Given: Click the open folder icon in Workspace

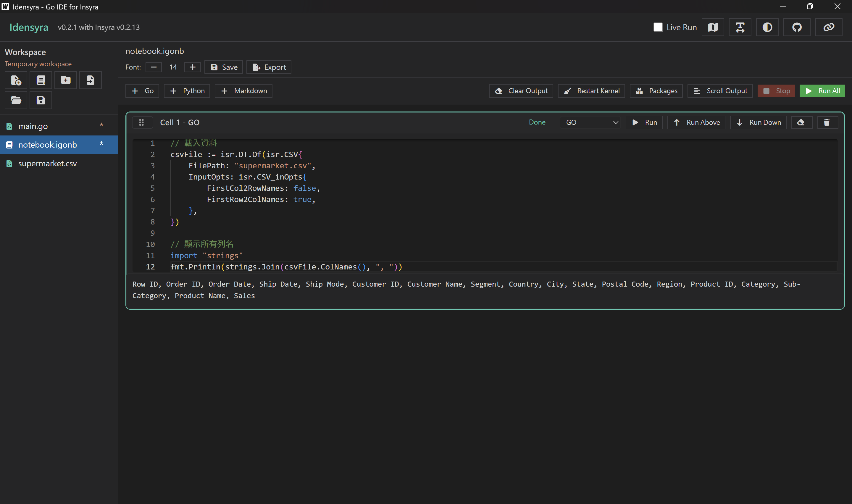Looking at the screenshot, I should coord(16,100).
